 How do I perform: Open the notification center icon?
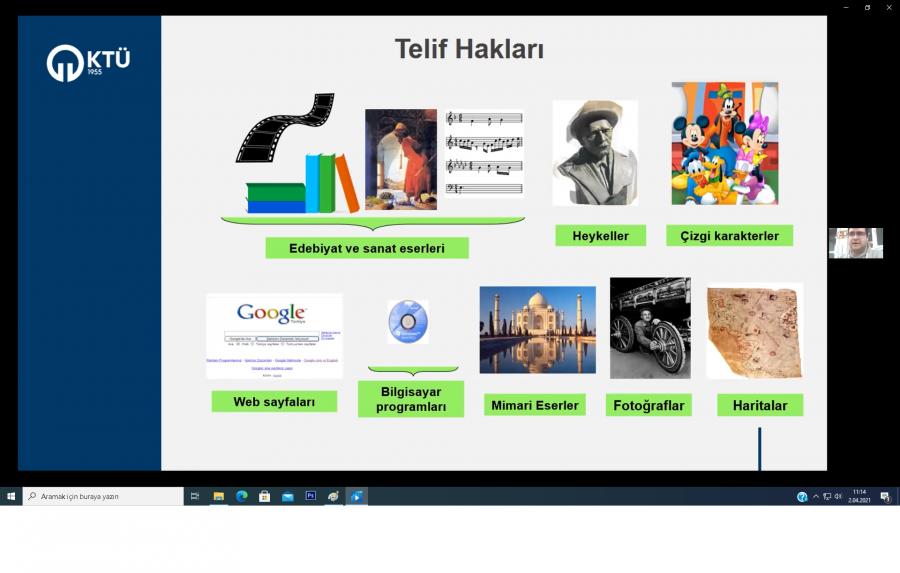click(885, 497)
